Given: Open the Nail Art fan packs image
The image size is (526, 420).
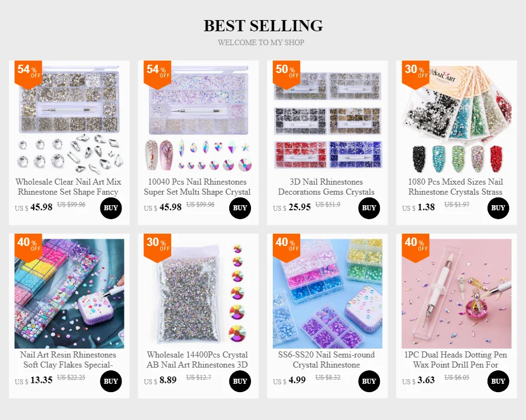Looking at the screenshot, I should (x=457, y=120).
